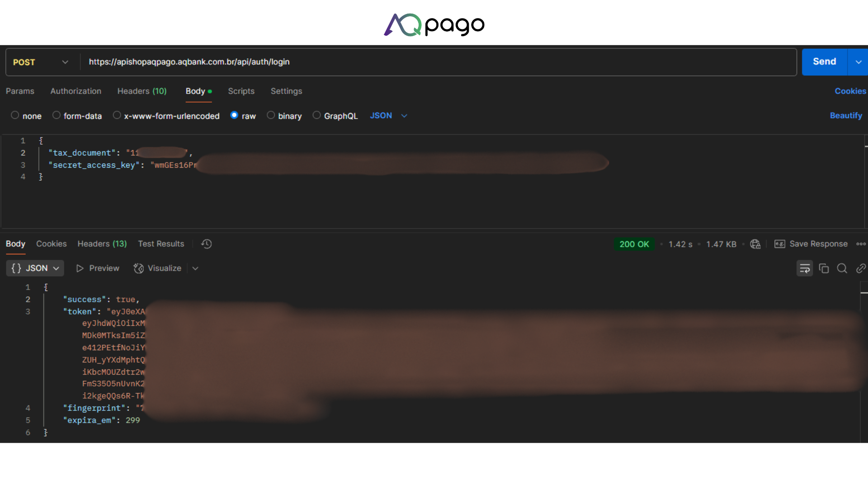The height and width of the screenshot is (488, 868).
Task: Expand the Send button arrow dropdown
Action: 858,62
